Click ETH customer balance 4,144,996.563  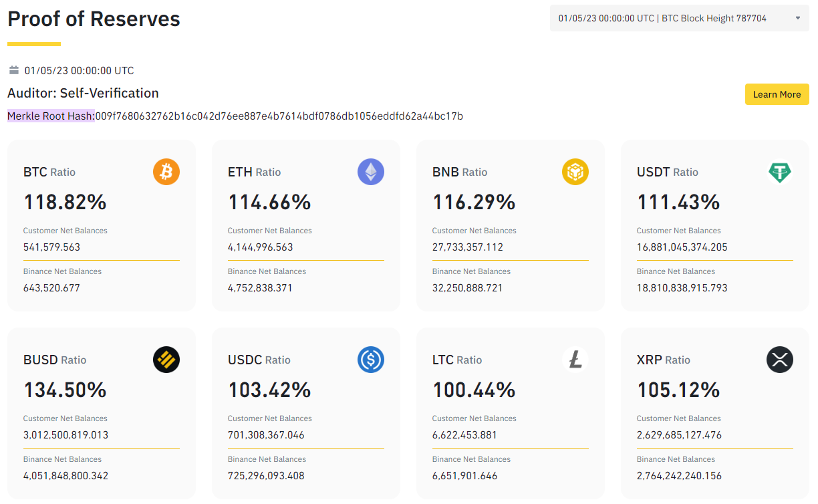pos(261,247)
